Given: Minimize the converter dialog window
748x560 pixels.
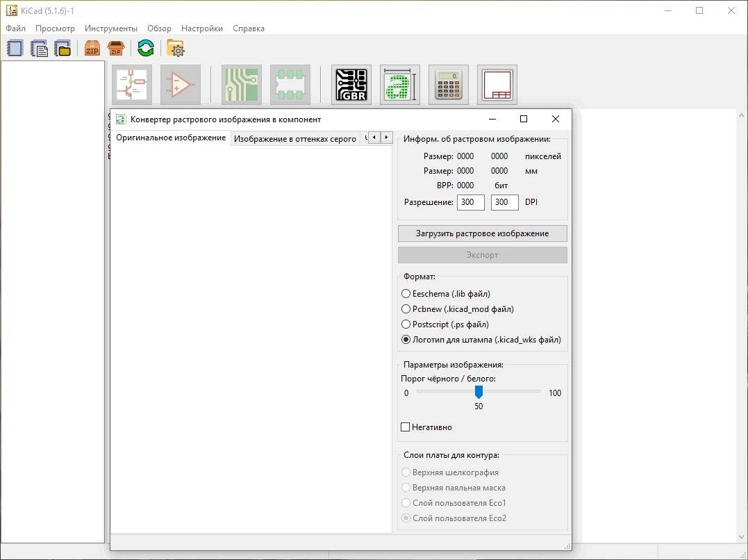Looking at the screenshot, I should tap(492, 119).
